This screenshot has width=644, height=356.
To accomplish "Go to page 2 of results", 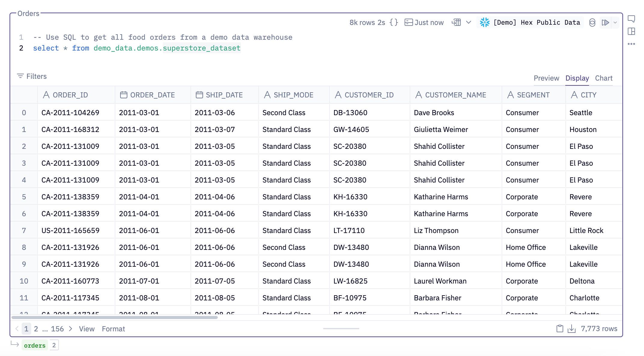I will click(36, 329).
